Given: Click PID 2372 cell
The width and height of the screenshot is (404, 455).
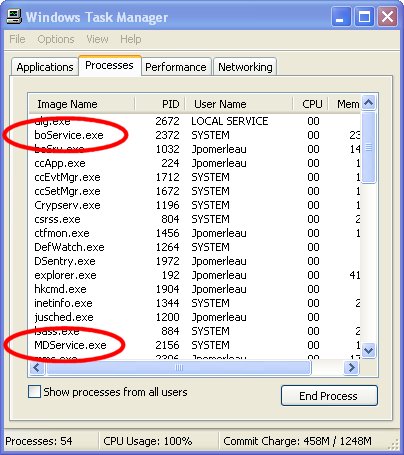Looking at the screenshot, I should pyautogui.click(x=167, y=135).
